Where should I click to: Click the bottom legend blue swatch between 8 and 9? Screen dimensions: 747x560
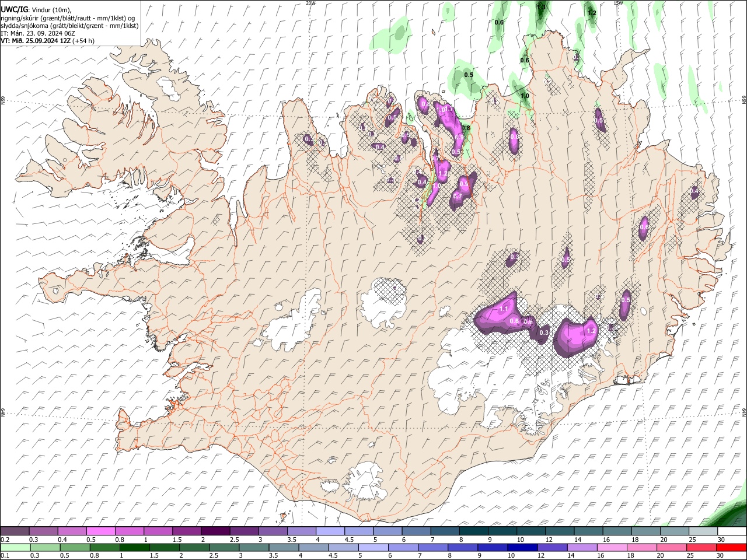(x=462, y=548)
